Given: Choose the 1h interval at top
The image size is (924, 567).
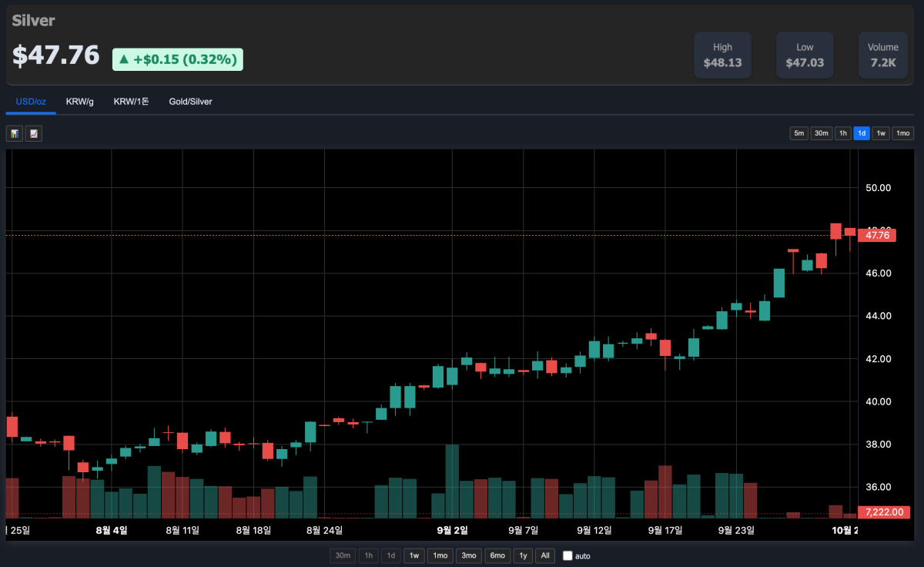Looking at the screenshot, I should (x=843, y=133).
